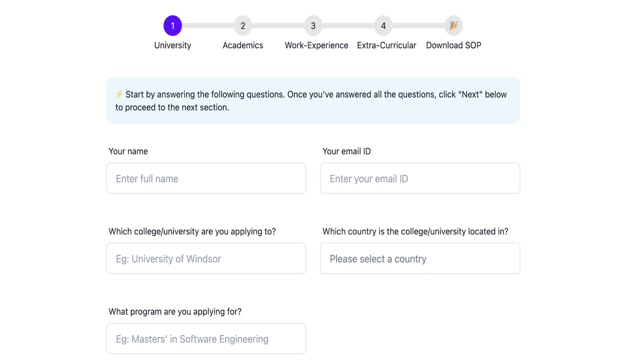Jump to step 4 circle
644x362 pixels.
[383, 26]
